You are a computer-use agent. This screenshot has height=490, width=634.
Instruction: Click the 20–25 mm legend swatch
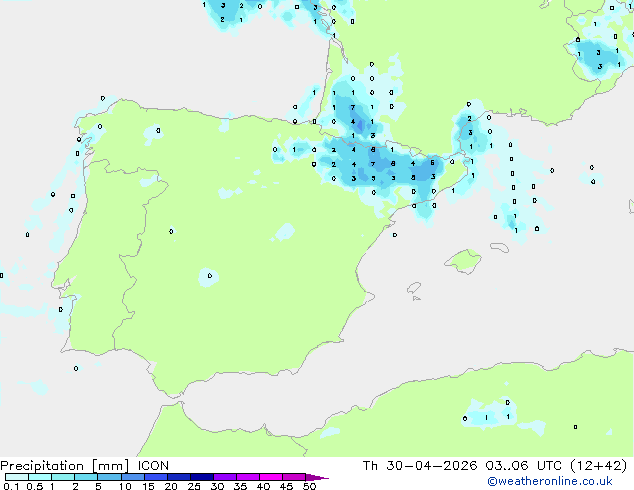[x=178, y=477]
